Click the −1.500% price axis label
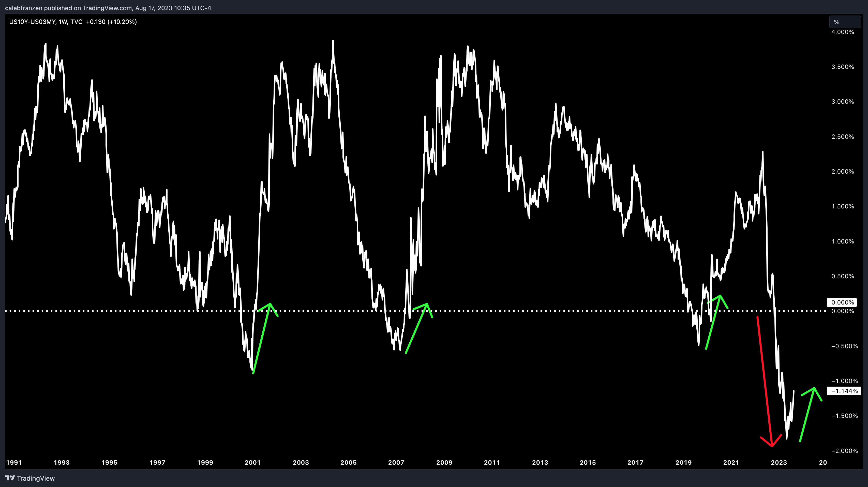The image size is (868, 487). pyautogui.click(x=844, y=416)
